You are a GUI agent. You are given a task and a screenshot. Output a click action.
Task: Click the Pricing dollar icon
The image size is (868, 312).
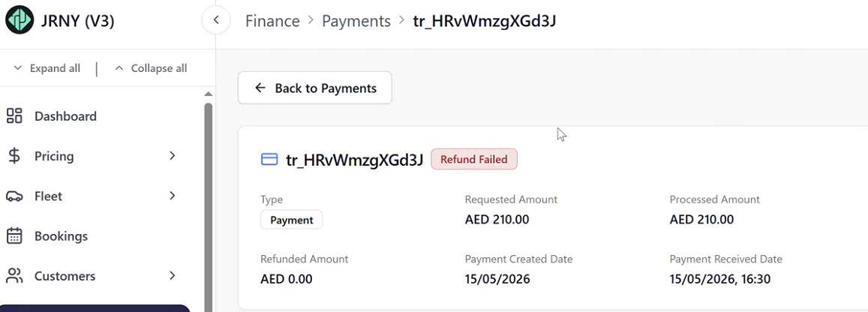click(14, 156)
